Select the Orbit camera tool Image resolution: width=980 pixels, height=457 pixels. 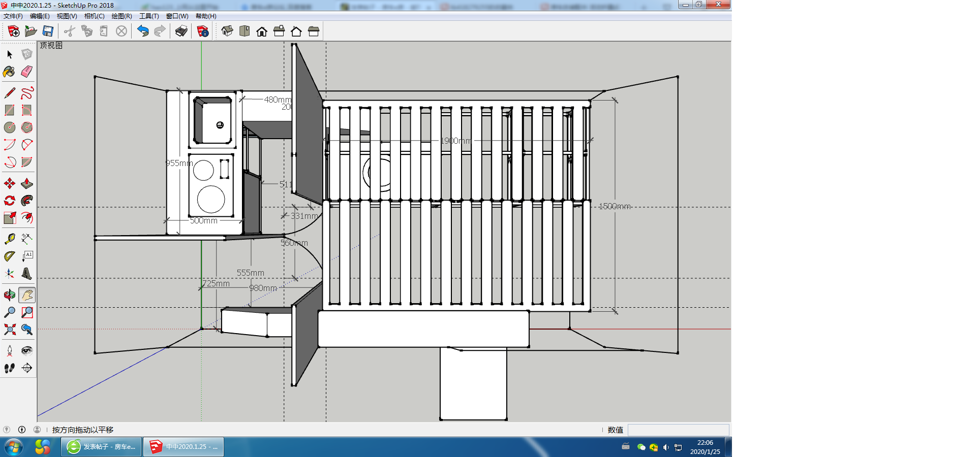pyautogui.click(x=9, y=295)
